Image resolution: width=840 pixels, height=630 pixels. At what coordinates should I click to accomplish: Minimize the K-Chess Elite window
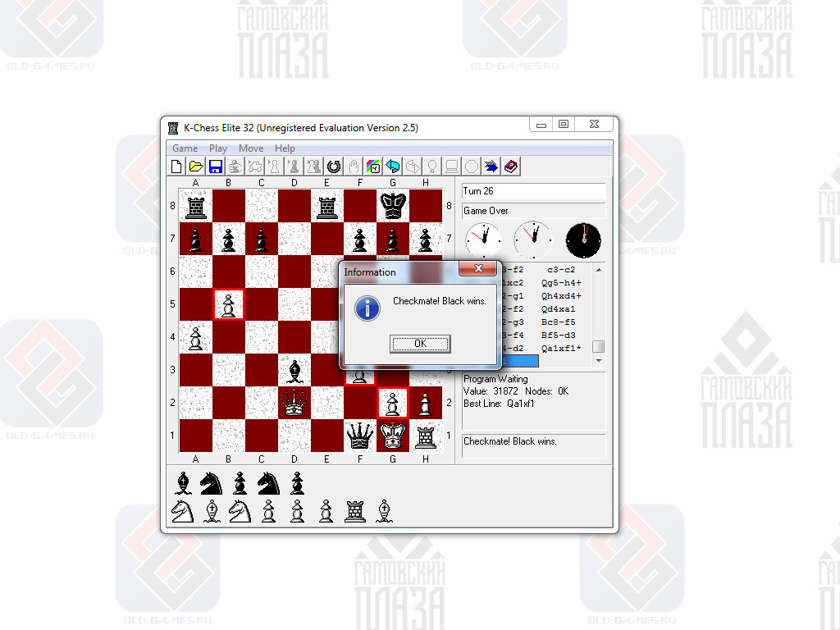(x=541, y=125)
